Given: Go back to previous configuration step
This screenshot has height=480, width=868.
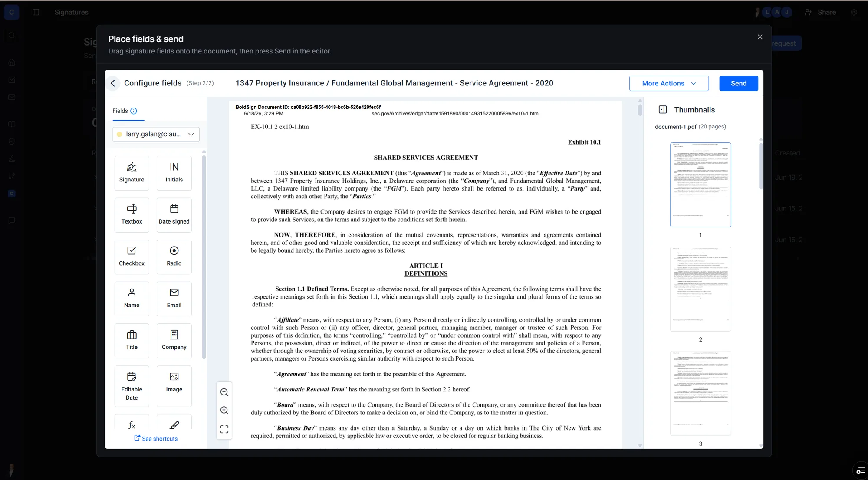Looking at the screenshot, I should pos(113,83).
